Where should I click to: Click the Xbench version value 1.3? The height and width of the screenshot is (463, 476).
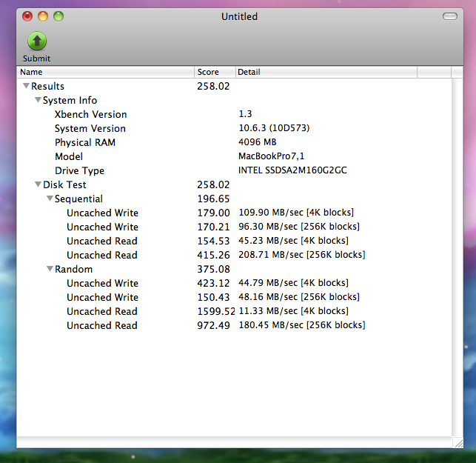[245, 114]
